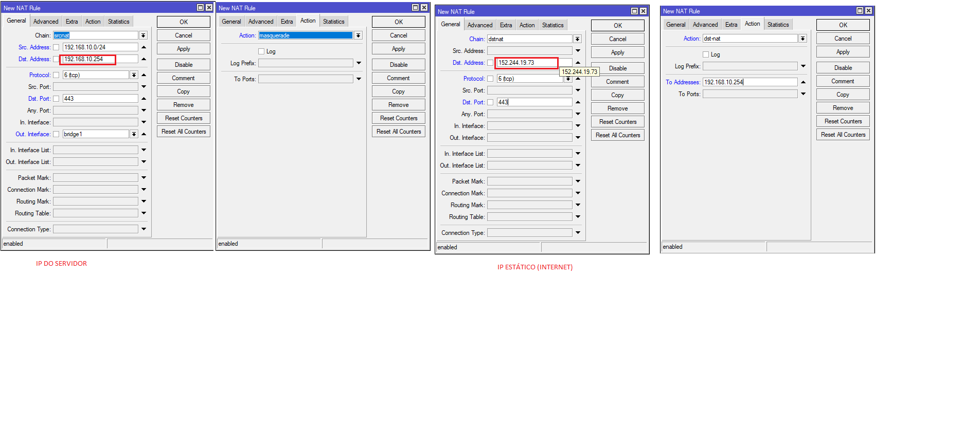Collapse To Addresses field in fourth window
Image resolution: width=980 pixels, height=440 pixels.
point(803,82)
